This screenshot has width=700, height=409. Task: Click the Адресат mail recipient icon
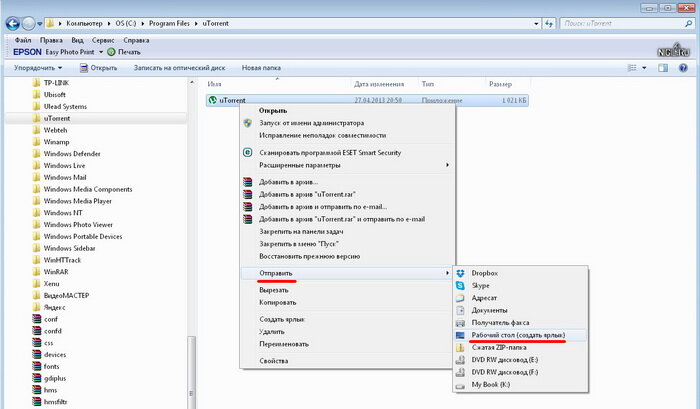(x=460, y=298)
